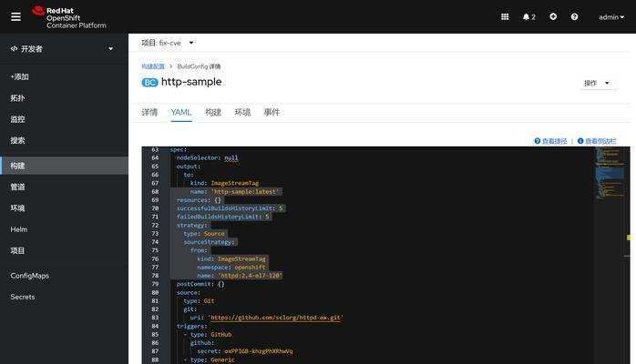Switch to the 构建 tab
Viewport: 636px width, 364px height.
pos(213,112)
